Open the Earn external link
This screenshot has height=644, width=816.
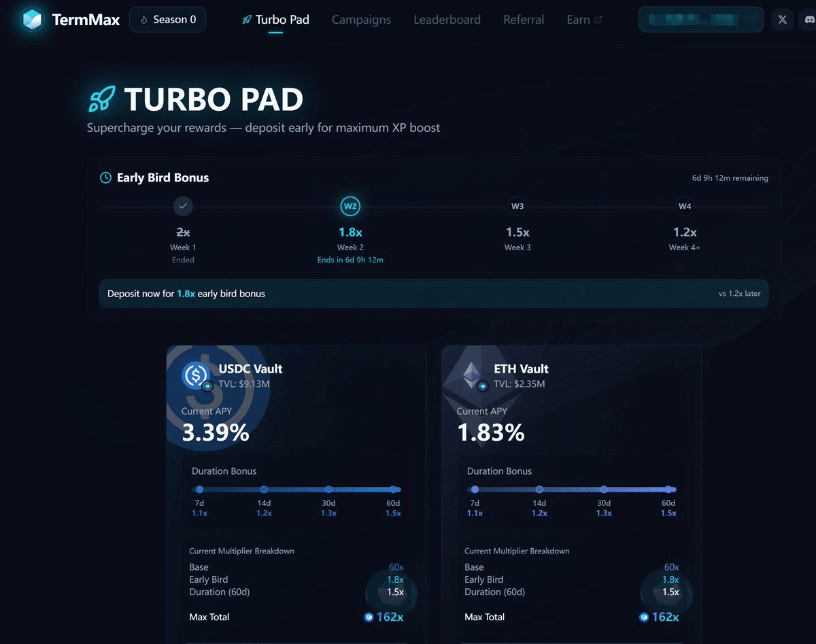[x=584, y=20]
